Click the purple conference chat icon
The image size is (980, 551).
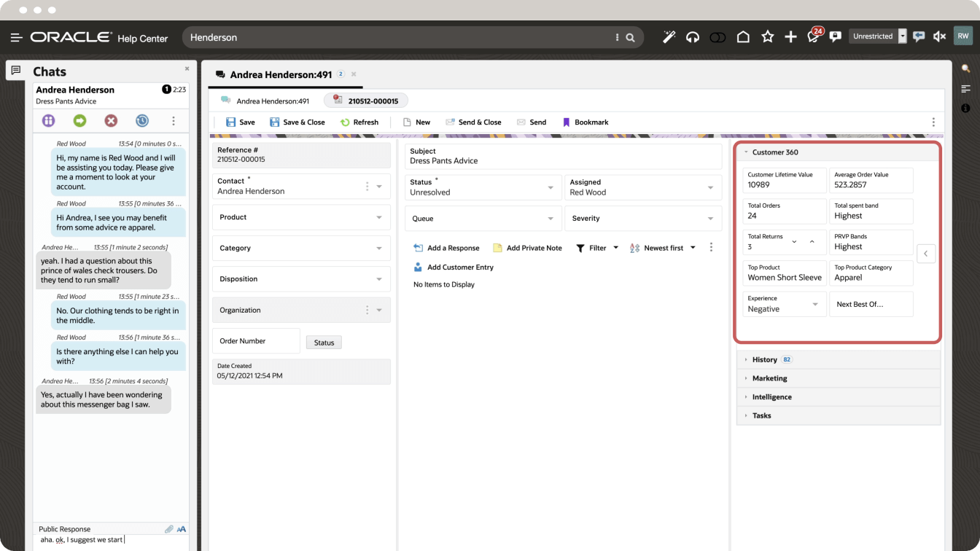(49, 121)
